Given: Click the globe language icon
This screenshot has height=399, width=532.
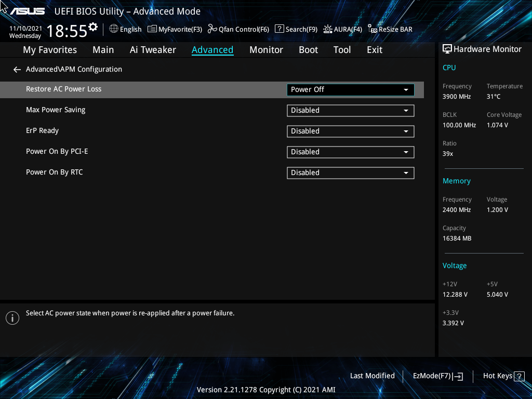Looking at the screenshot, I should point(114,29).
